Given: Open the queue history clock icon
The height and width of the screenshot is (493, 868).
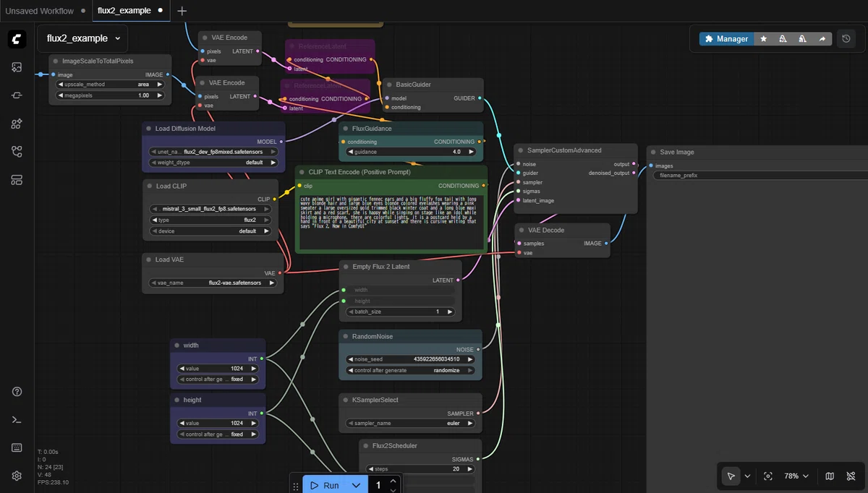Looking at the screenshot, I should pos(846,39).
